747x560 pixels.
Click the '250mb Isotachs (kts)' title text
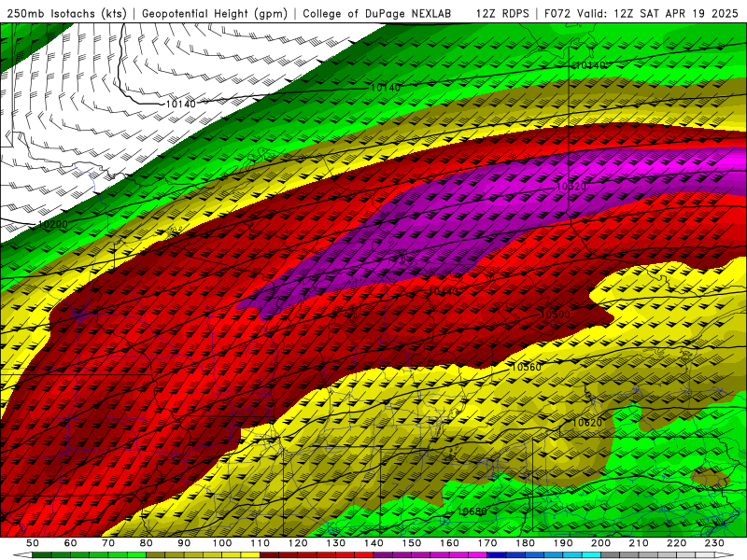[66, 14]
